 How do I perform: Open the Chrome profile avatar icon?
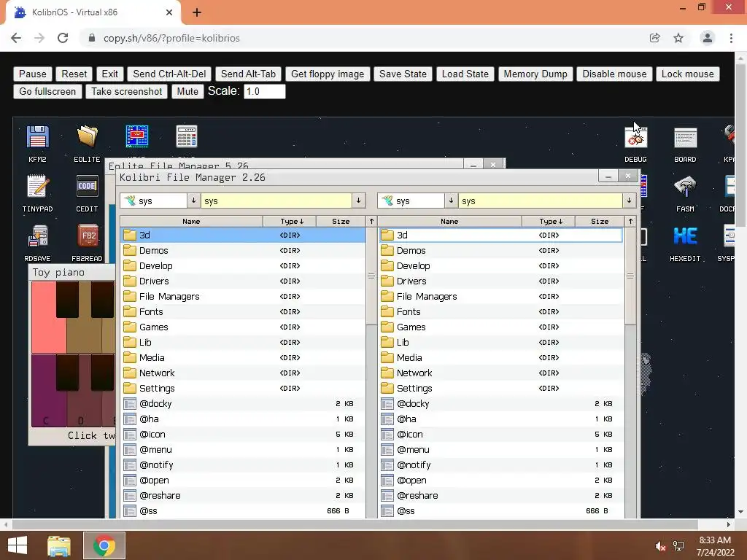coord(708,38)
